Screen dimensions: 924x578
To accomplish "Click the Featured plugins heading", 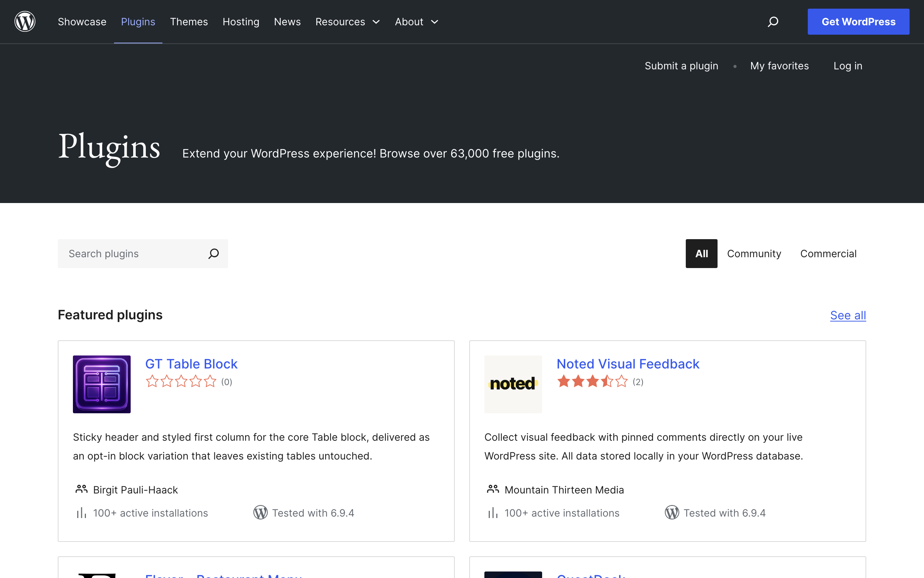I will 110,315.
